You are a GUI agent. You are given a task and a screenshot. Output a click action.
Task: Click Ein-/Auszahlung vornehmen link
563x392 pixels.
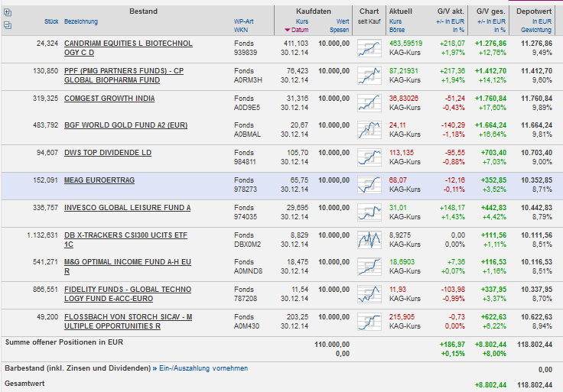point(203,368)
